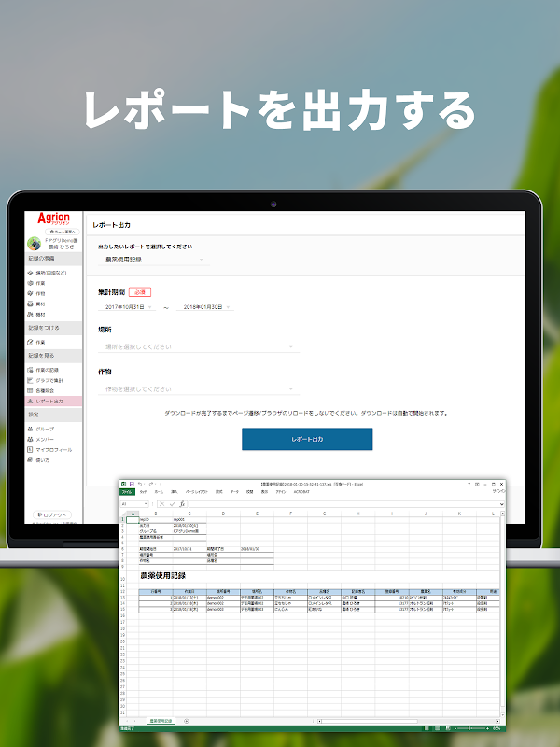Open the ファイル tab in Excel
Image resolution: width=560 pixels, height=747 pixels.
click(x=127, y=492)
